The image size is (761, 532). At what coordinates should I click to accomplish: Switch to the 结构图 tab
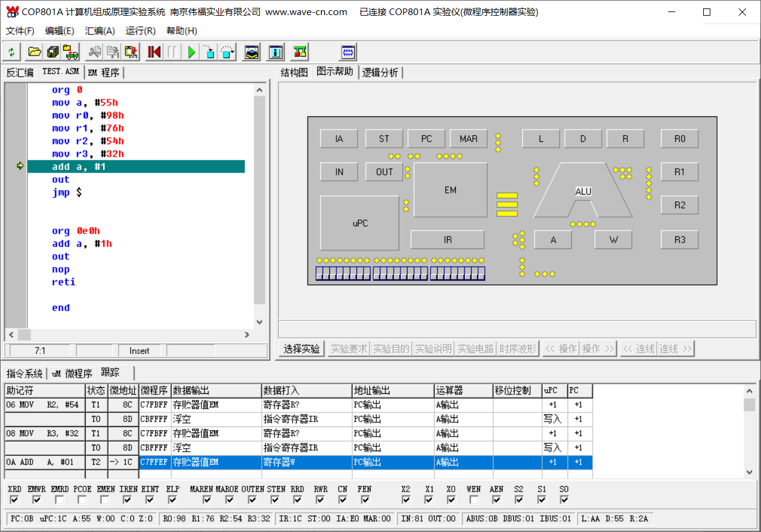click(x=294, y=73)
